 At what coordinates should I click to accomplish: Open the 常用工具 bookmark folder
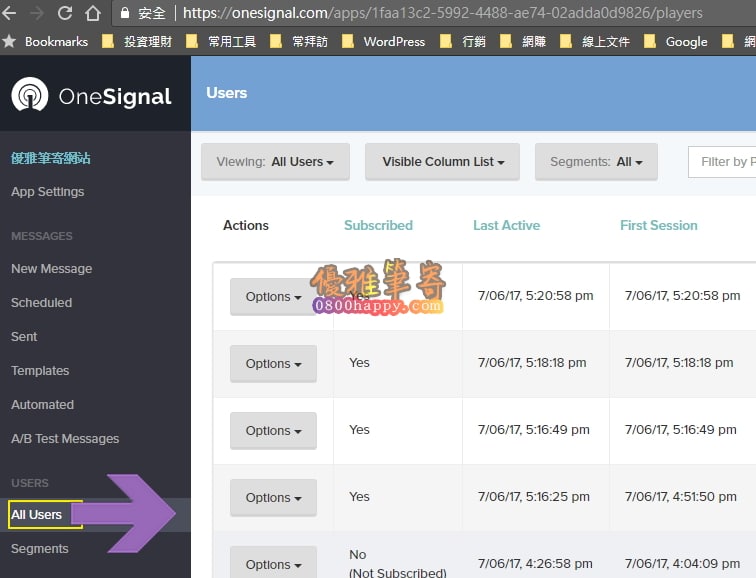tap(221, 42)
